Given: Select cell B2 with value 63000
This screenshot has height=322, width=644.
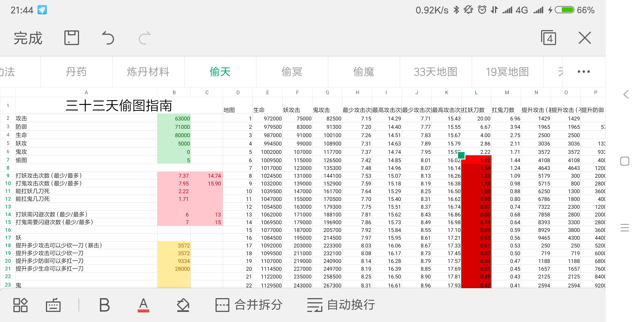Looking at the screenshot, I should pos(174,118).
